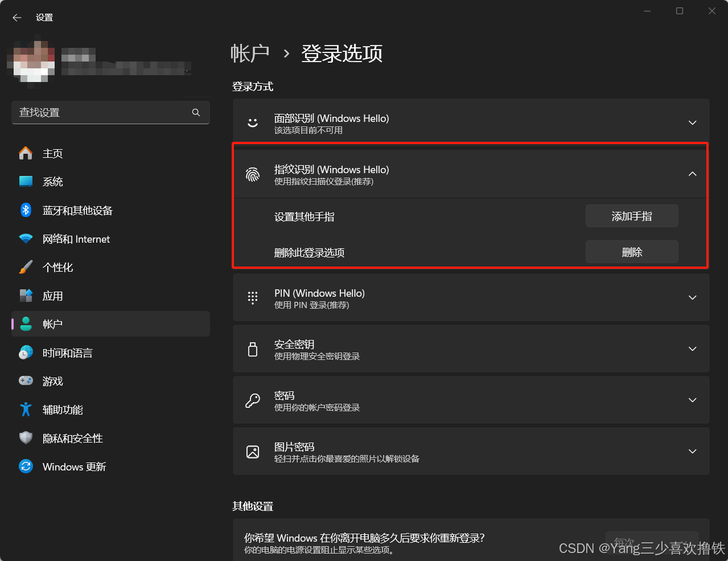Click the key icon for 密码
728x561 pixels.
[253, 400]
